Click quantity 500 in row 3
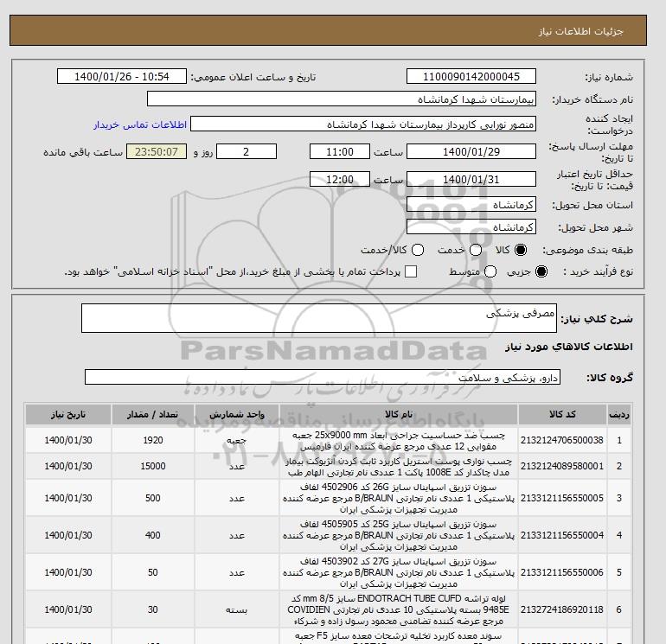The image size is (666, 644). (x=153, y=498)
